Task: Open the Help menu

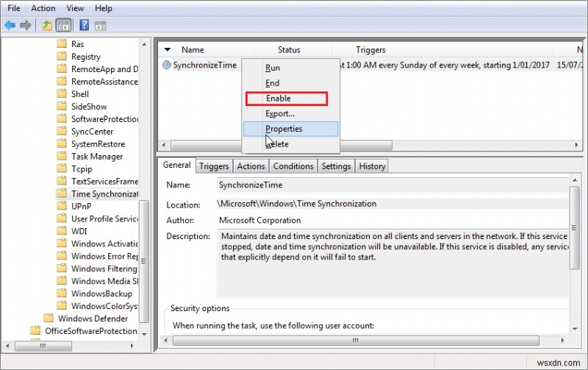Action: pyautogui.click(x=103, y=8)
